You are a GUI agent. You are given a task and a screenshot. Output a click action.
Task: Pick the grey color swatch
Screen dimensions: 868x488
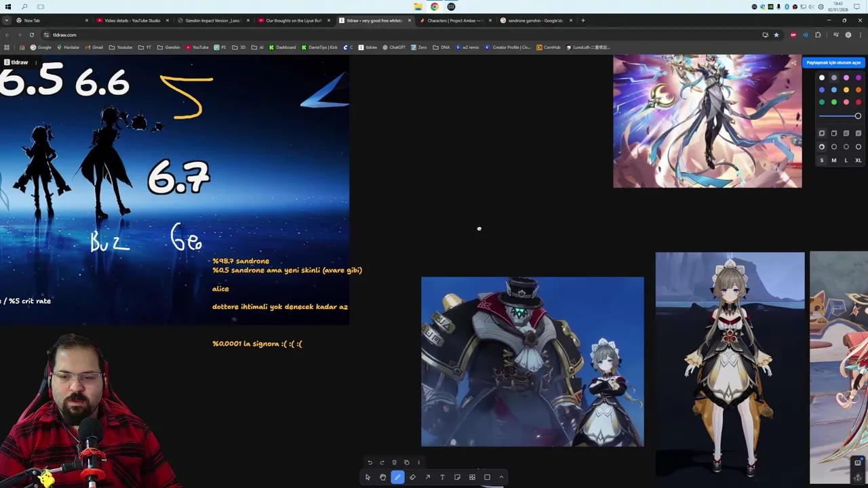[834, 77]
